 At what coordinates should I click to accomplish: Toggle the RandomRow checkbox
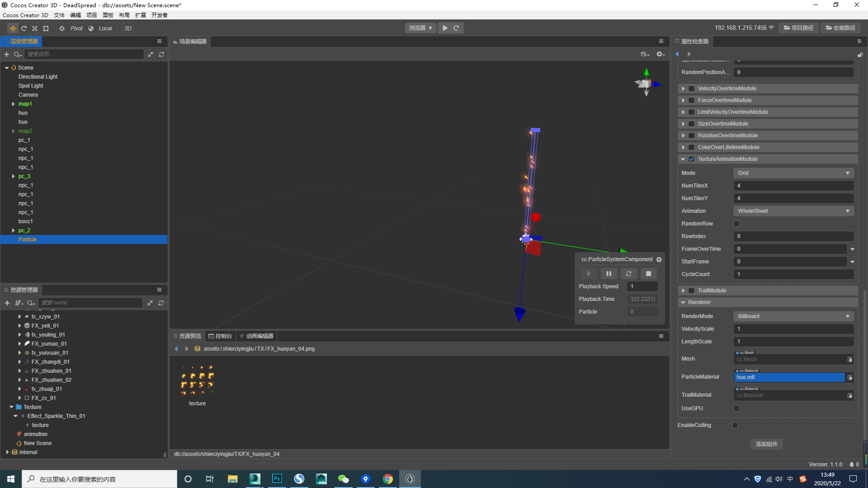(736, 224)
